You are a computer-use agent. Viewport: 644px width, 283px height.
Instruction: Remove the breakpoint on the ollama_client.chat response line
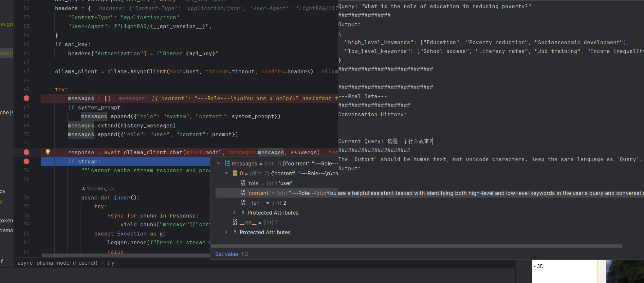tap(27, 152)
